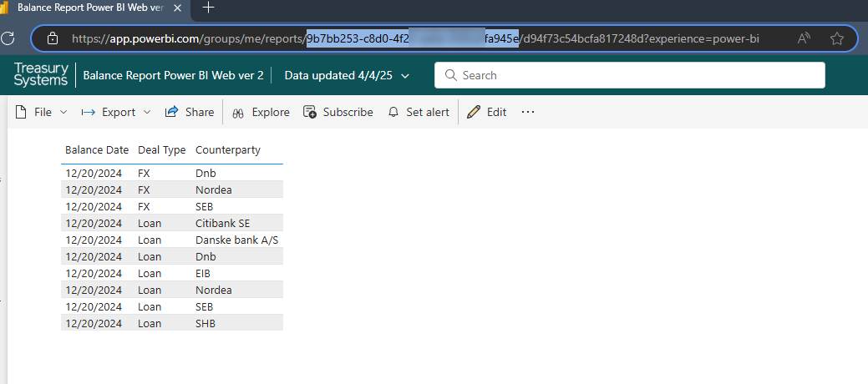Add page to favorites with star icon
Viewport: 868px width, 384px height.
[x=837, y=38]
